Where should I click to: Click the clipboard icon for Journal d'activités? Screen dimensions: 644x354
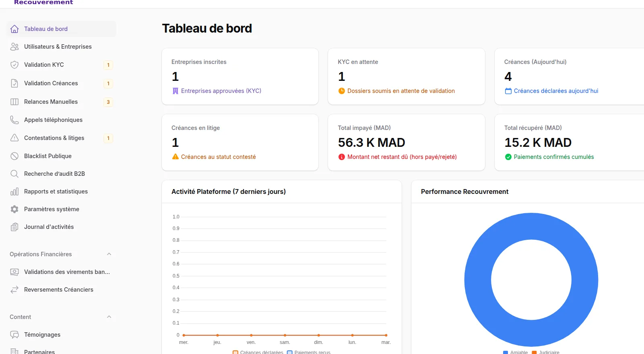pos(14,227)
